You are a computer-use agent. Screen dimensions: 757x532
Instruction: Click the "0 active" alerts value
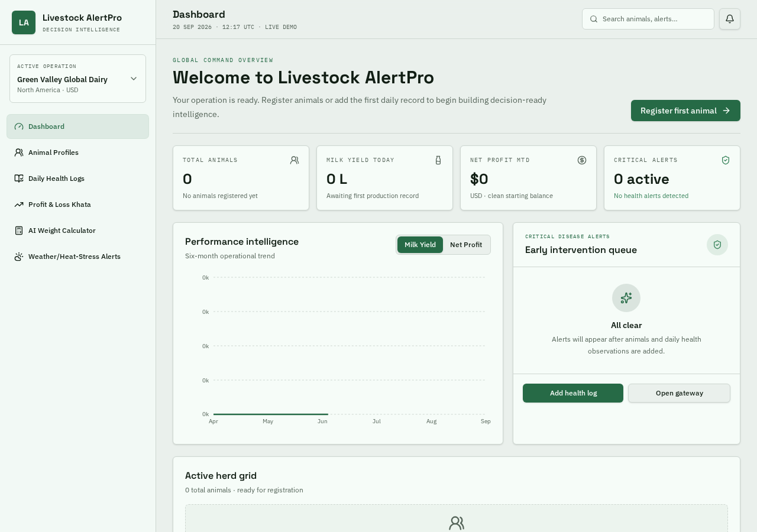click(642, 179)
